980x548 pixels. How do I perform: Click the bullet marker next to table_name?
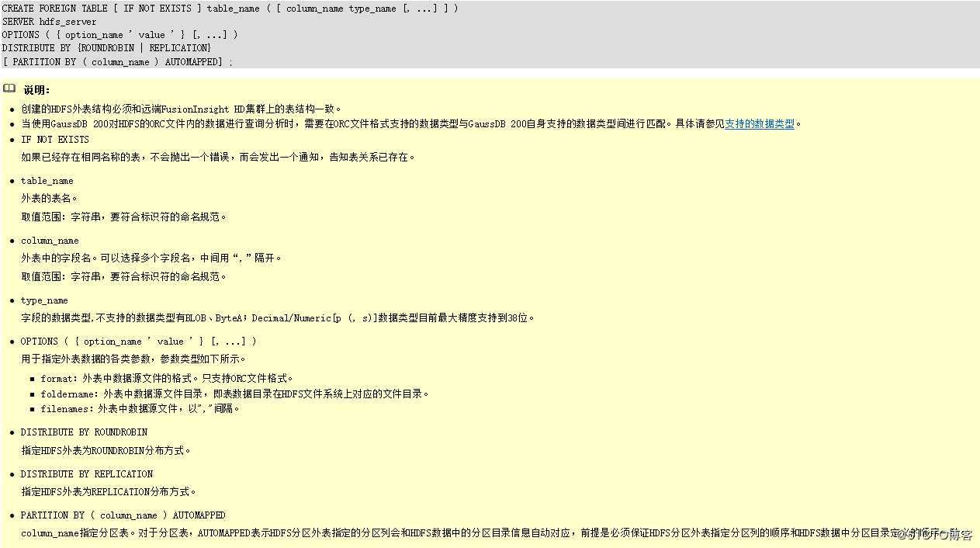click(x=12, y=181)
